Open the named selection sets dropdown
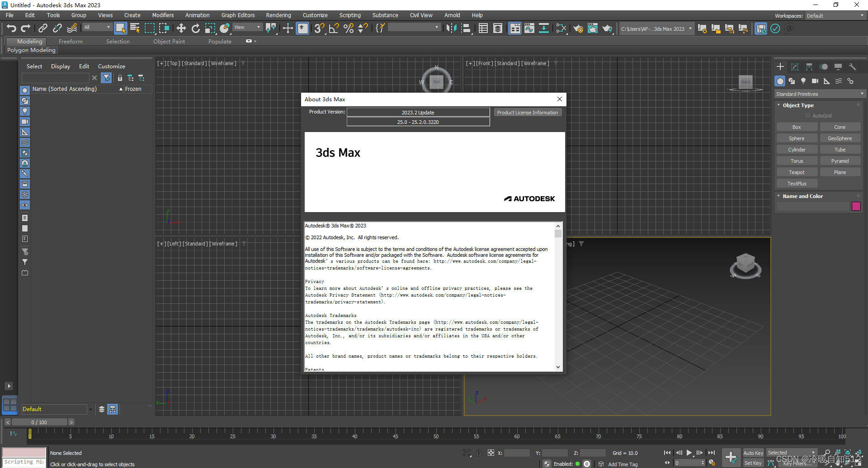The height and width of the screenshot is (468, 868). (414, 28)
